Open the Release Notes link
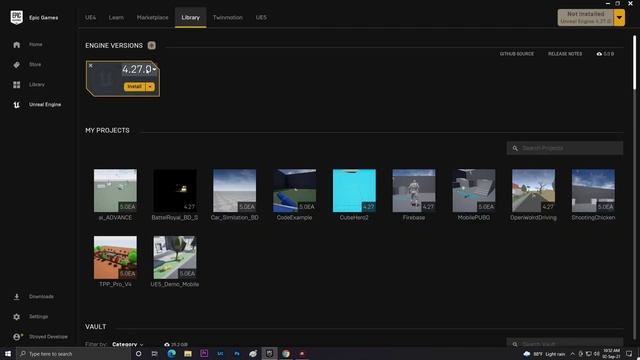The width and height of the screenshot is (640, 360). point(565,54)
